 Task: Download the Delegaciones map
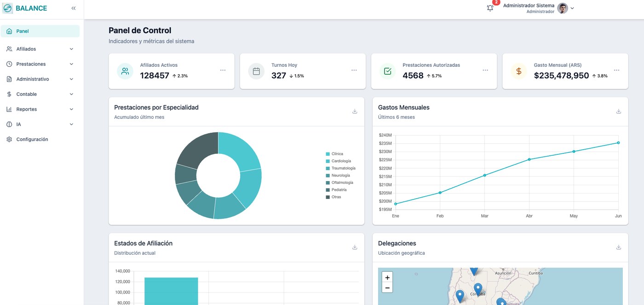(x=619, y=247)
